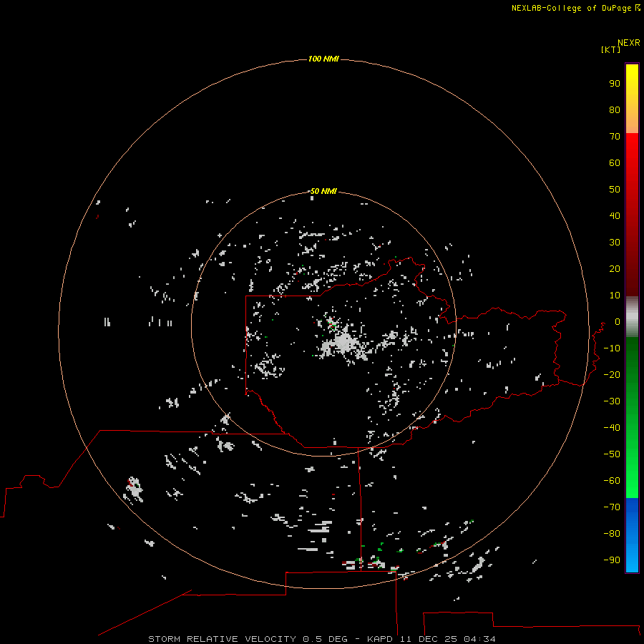
Task: Click the -80 value on the velocity scale
Action: [x=612, y=534]
